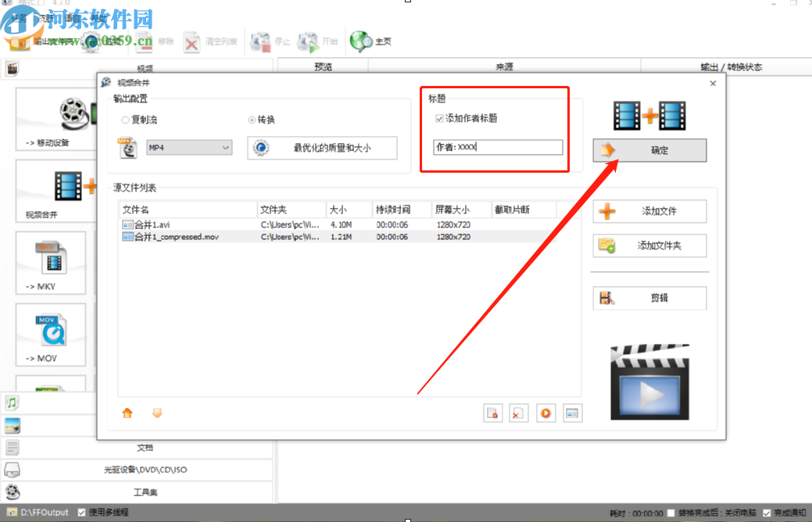Click the 截取片断 column header
The height and width of the screenshot is (522, 812).
(524, 209)
